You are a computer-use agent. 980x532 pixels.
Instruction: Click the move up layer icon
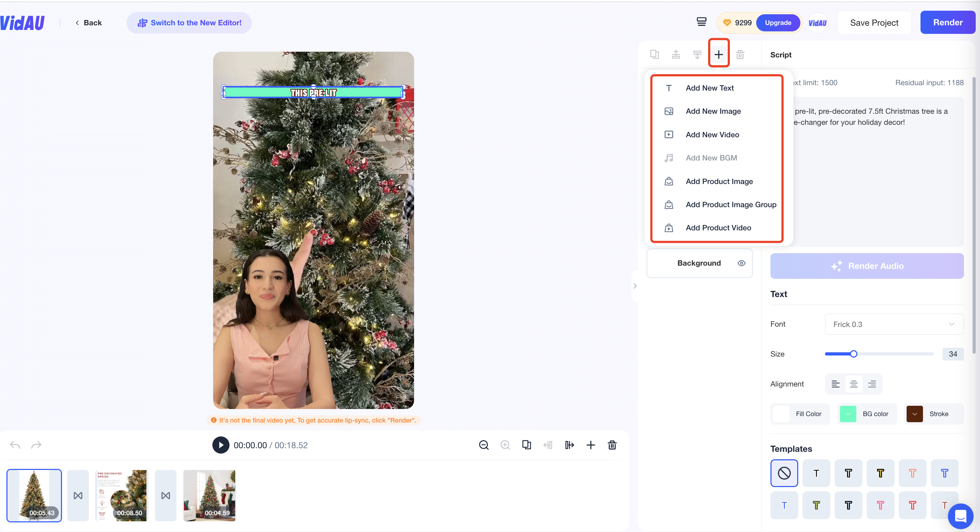coord(676,55)
